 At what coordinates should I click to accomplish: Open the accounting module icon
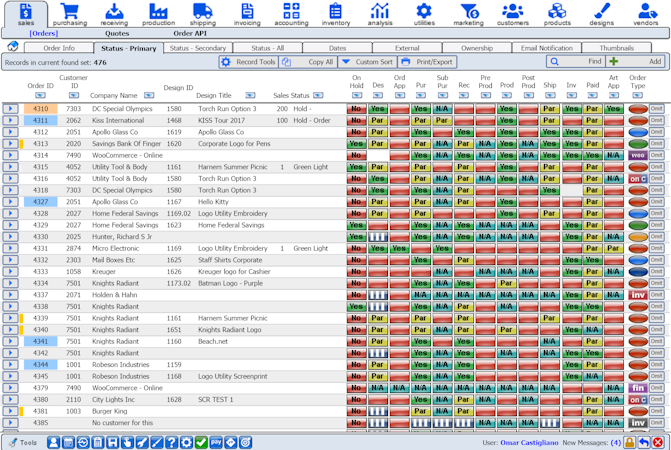point(291,11)
